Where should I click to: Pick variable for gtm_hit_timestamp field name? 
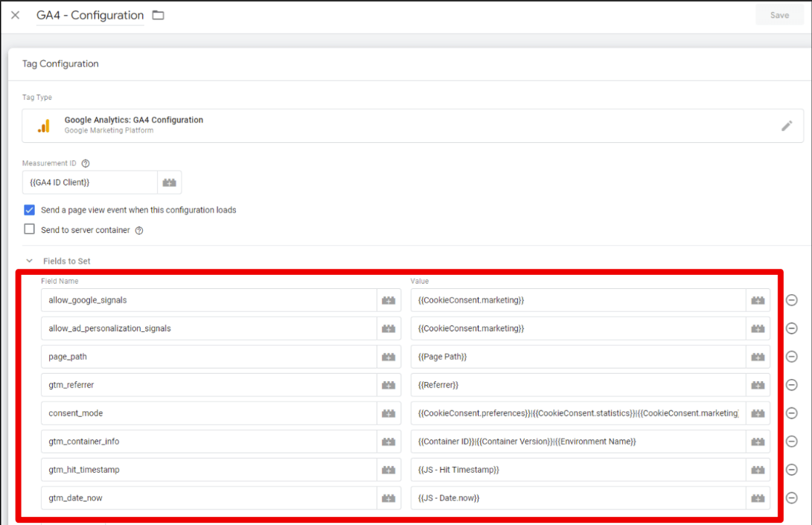(x=389, y=470)
